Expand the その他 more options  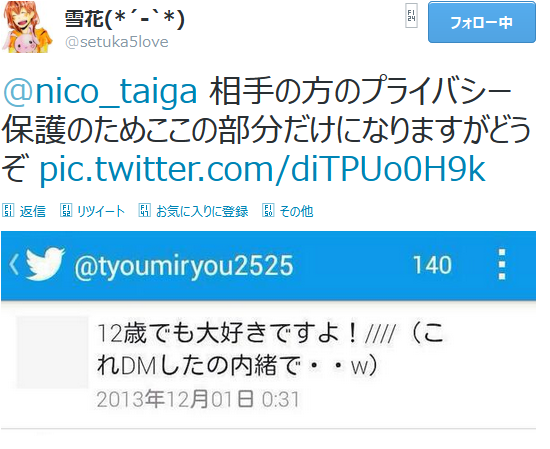(x=296, y=211)
